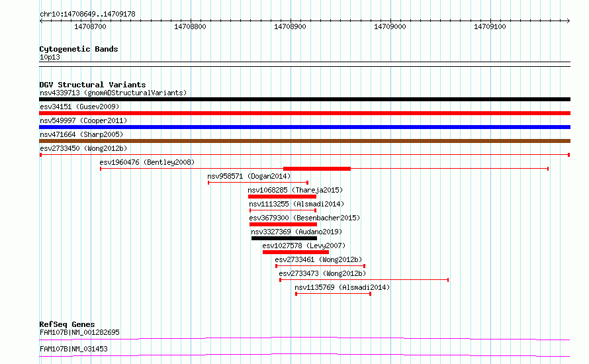589x364 pixels.
Task: Select the black nsv4339713 variant bar
Action: click(x=304, y=99)
